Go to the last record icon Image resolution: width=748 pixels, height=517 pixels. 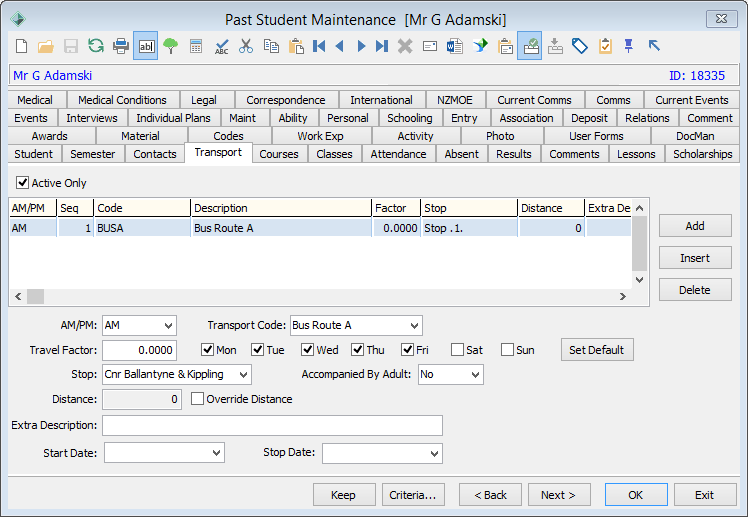(382, 46)
